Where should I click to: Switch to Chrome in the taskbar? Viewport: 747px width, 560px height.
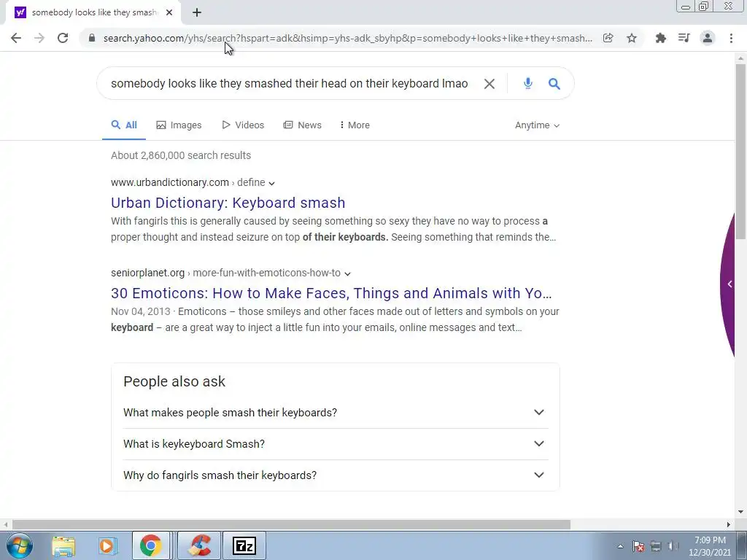pyautogui.click(x=150, y=545)
